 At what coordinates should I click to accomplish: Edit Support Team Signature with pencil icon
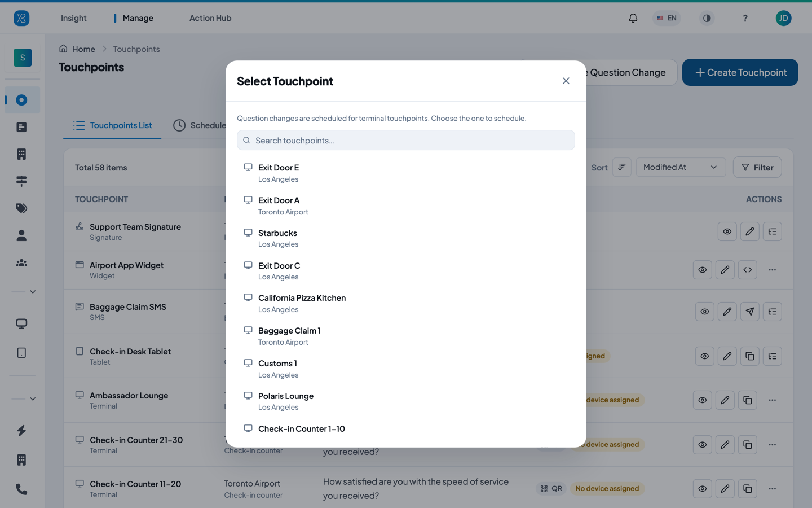749,231
